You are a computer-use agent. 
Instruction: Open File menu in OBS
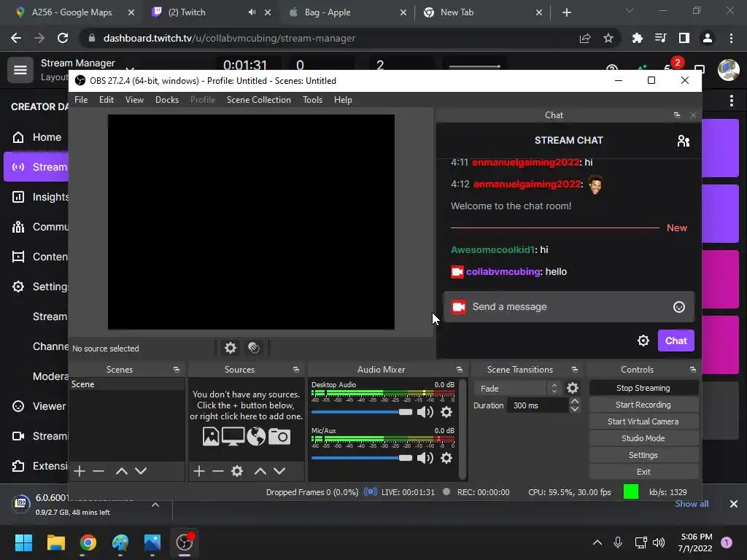81,99
